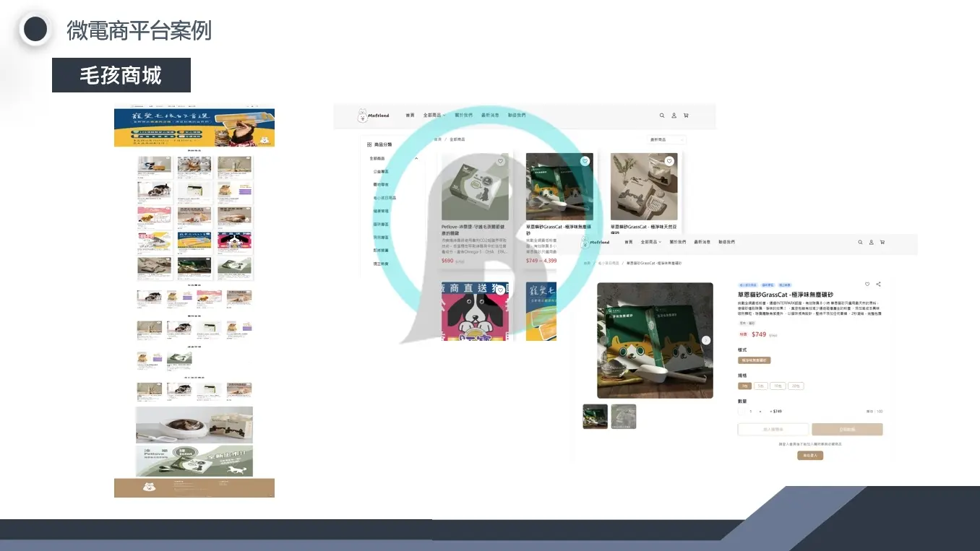Expand the 全部商品 menu in the product detail header
Viewport: 980px width, 551px height.
tap(651, 243)
